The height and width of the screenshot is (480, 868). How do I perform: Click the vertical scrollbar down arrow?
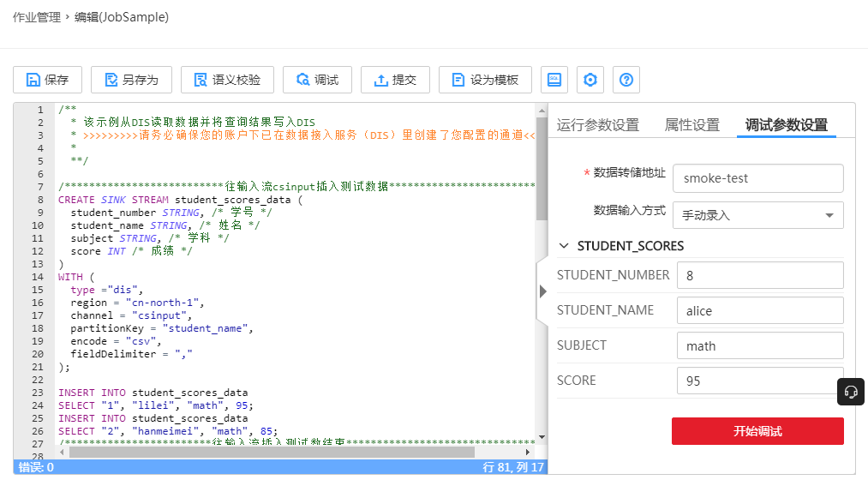542,437
